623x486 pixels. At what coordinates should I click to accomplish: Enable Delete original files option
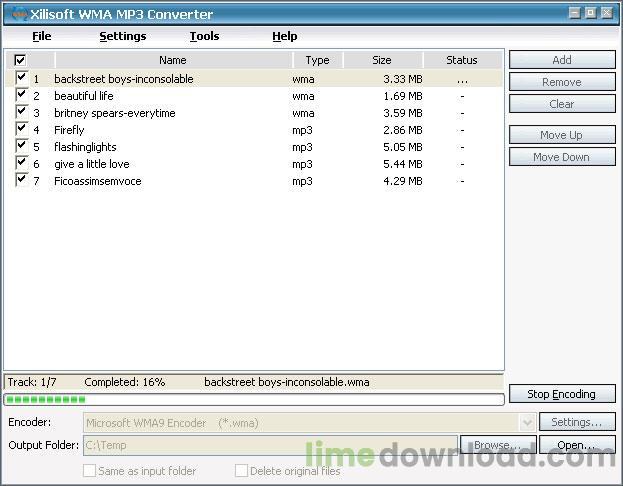(x=241, y=471)
